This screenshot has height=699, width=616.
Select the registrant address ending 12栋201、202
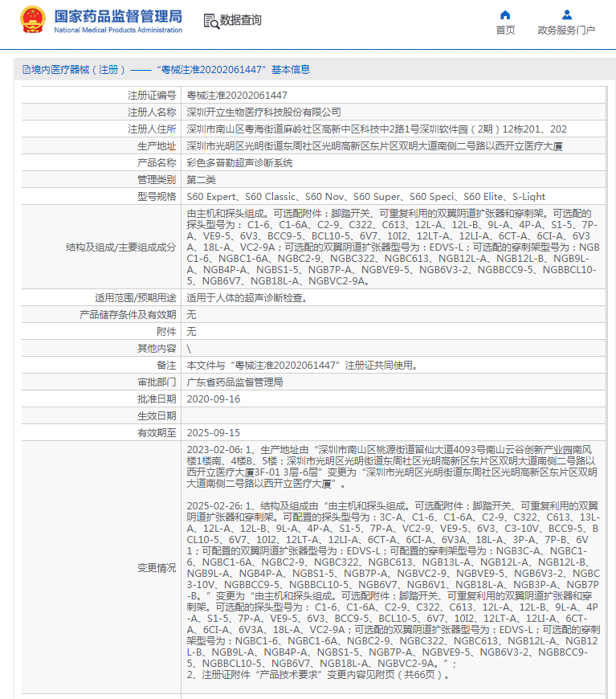pos(377,129)
